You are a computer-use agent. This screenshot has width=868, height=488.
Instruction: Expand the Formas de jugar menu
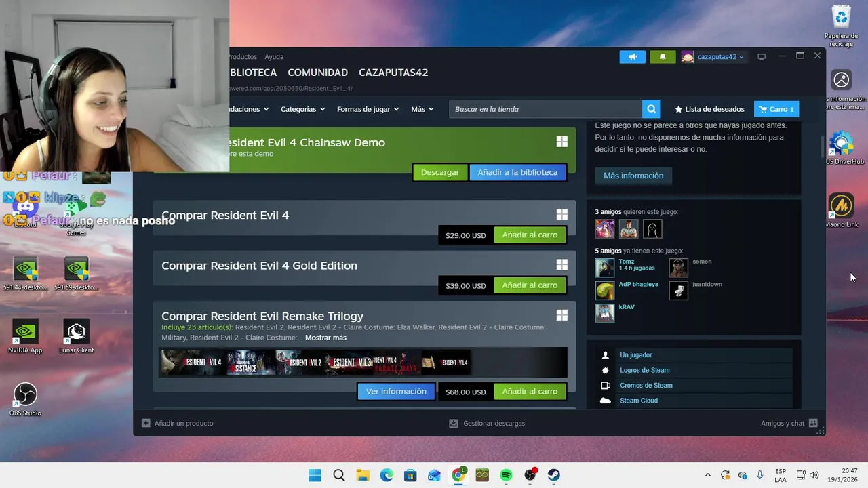tap(368, 109)
